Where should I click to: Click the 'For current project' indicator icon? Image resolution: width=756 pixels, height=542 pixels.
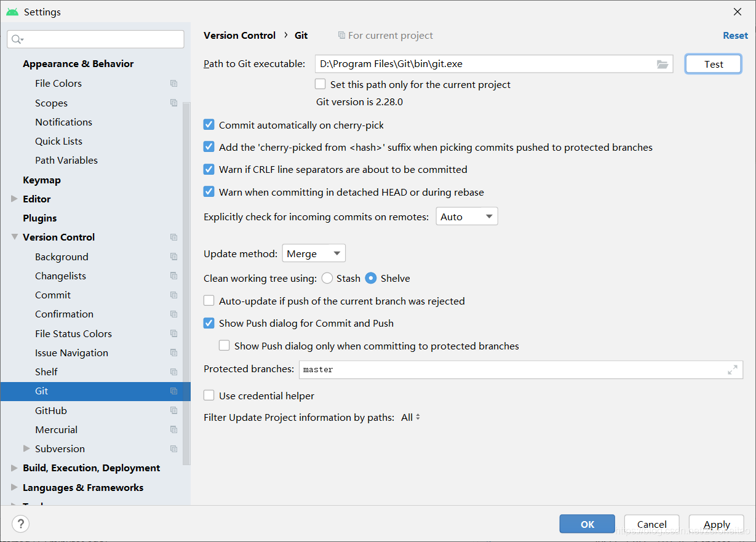(x=341, y=35)
